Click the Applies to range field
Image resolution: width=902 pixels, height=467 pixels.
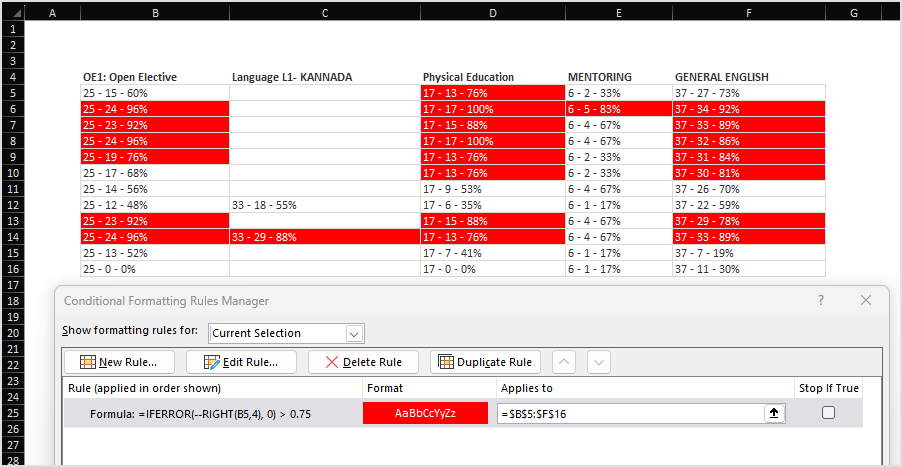click(630, 414)
